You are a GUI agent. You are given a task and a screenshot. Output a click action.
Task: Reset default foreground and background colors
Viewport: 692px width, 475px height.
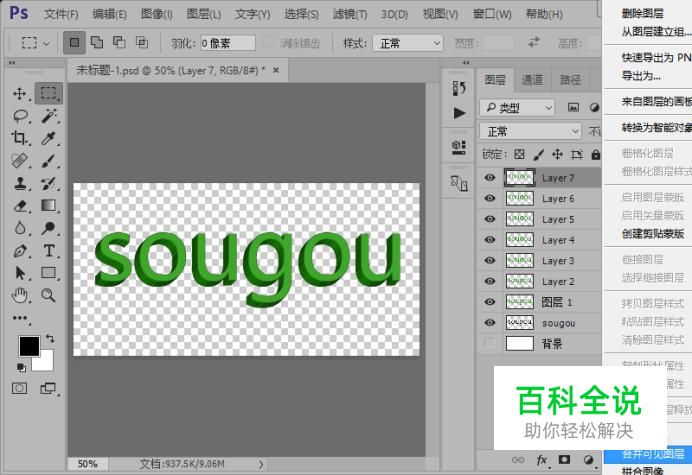[21, 367]
